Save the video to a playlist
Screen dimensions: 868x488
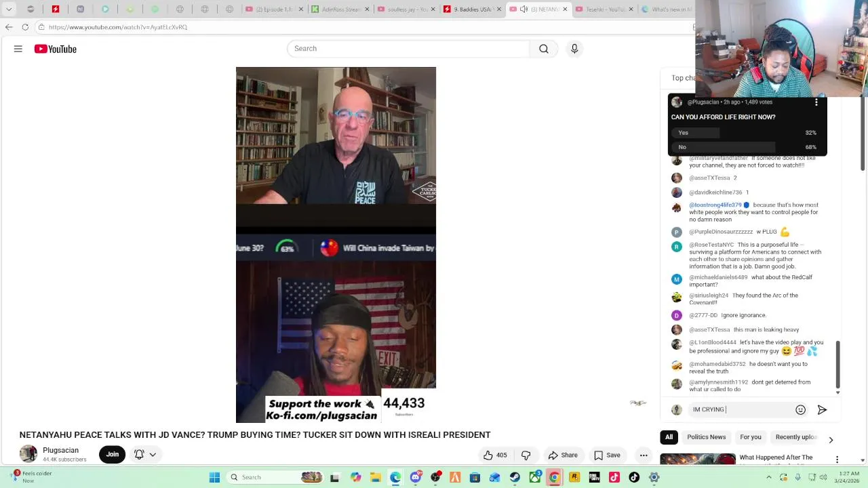[608, 455]
